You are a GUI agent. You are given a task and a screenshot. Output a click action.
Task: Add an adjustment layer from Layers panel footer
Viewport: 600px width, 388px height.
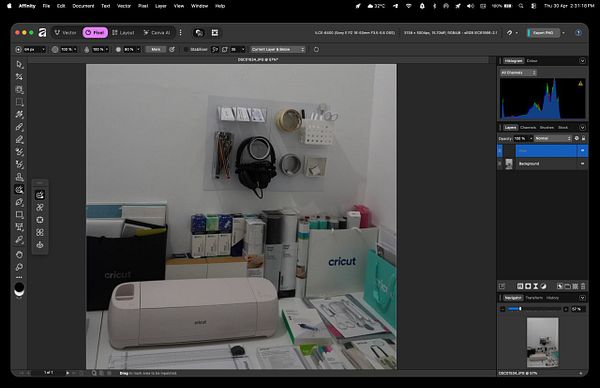543,286
